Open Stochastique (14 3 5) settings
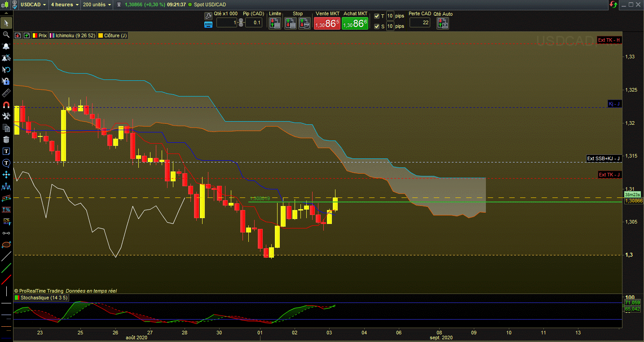The width and height of the screenshot is (644, 342). point(40,298)
